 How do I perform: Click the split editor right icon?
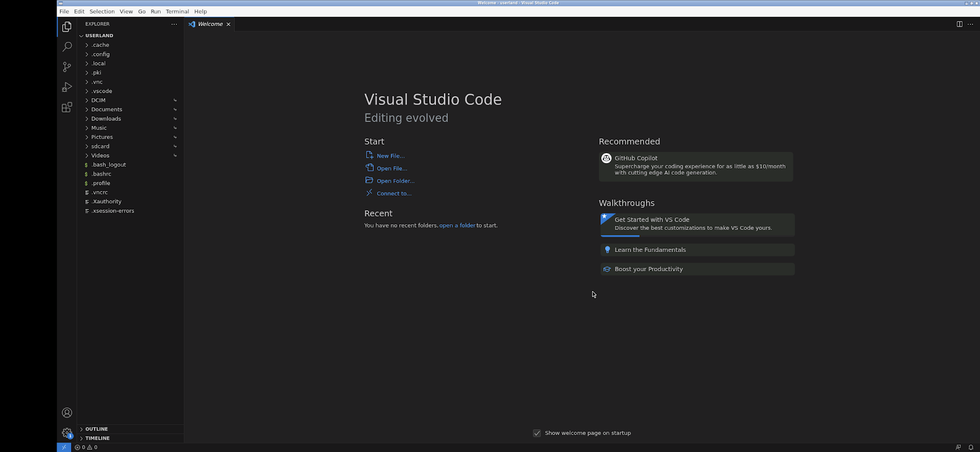tap(959, 24)
